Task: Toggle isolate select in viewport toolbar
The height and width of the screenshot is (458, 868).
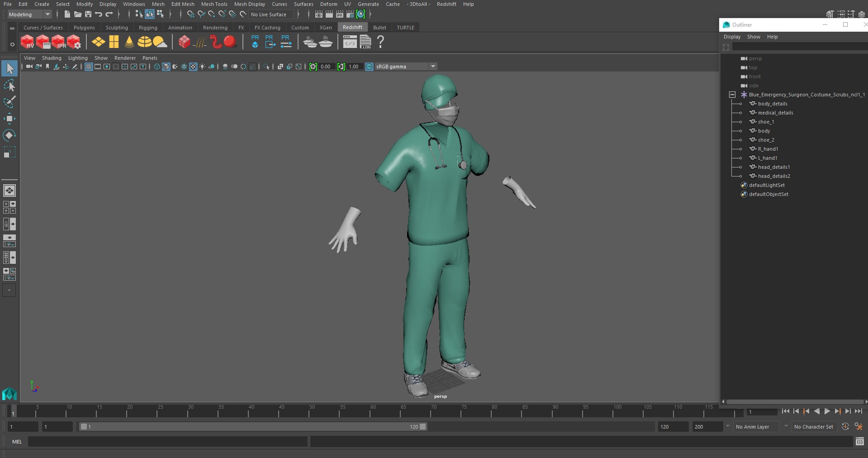Action: 266,67
